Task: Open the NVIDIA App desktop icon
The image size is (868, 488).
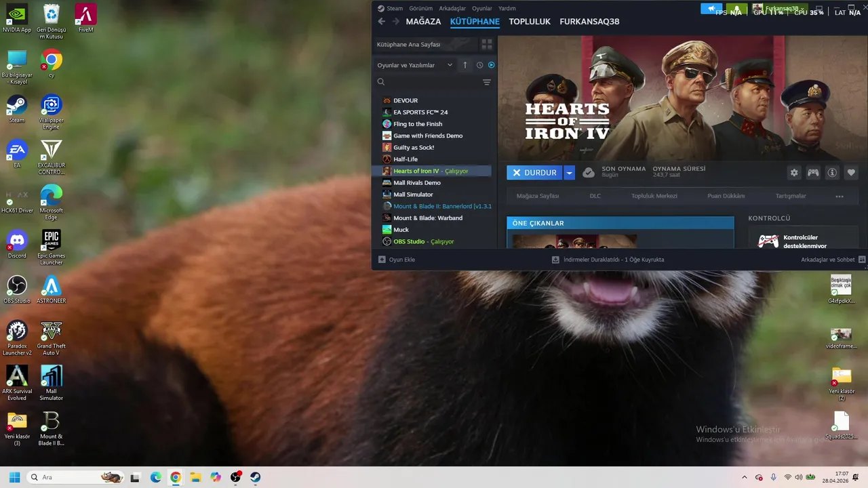Action: tap(17, 19)
